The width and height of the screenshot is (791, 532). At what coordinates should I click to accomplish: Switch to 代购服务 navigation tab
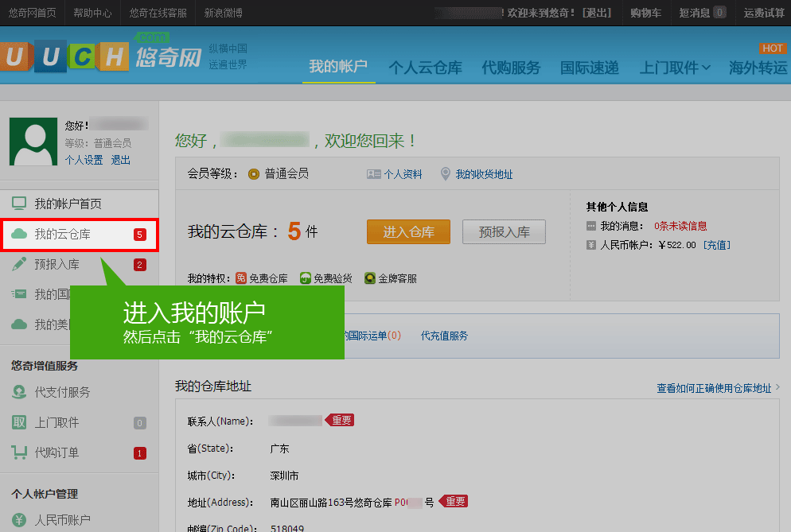511,68
